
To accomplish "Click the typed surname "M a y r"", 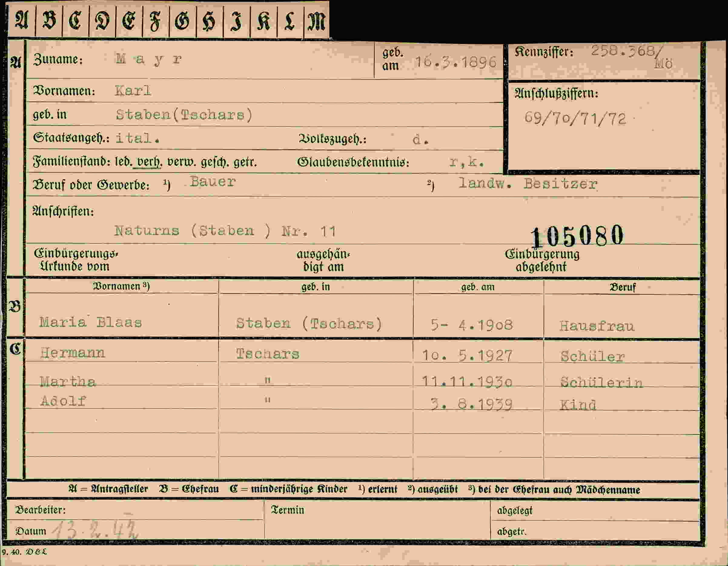I will click(x=149, y=60).
